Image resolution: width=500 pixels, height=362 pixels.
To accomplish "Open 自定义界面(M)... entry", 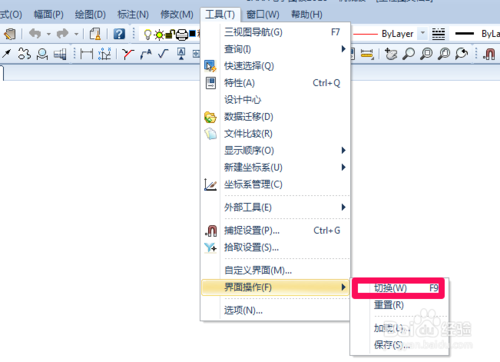I will [275, 270].
